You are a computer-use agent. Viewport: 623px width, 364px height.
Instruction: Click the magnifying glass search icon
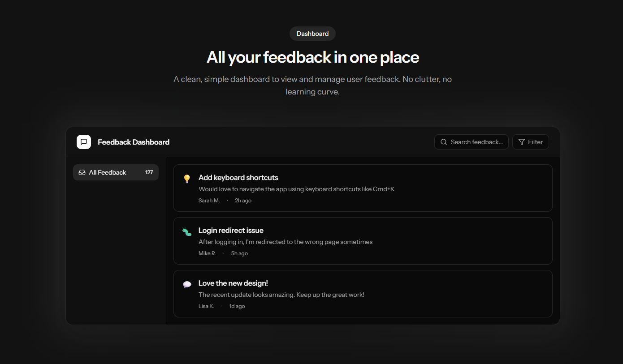[x=444, y=142]
